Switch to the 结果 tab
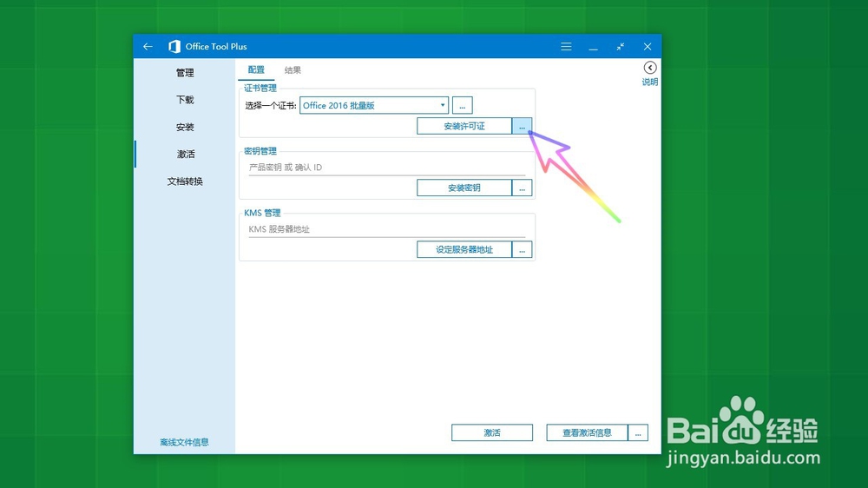Image resolution: width=868 pixels, height=488 pixels. (293, 69)
